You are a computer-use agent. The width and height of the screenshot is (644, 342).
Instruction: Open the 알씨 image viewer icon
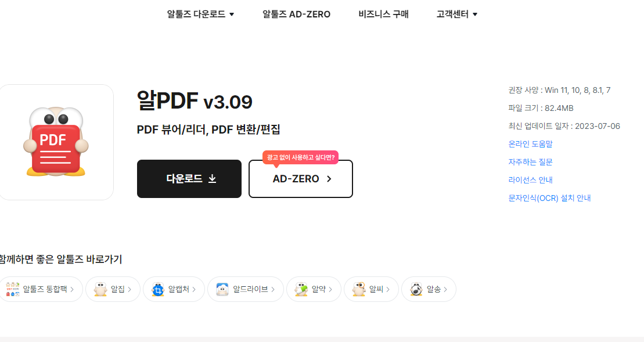359,289
